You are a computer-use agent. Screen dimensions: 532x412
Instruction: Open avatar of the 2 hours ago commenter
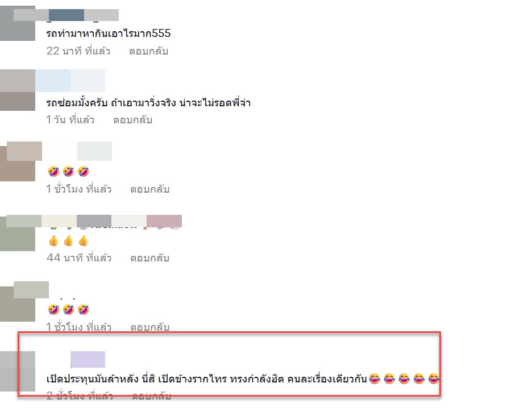[x=18, y=371]
